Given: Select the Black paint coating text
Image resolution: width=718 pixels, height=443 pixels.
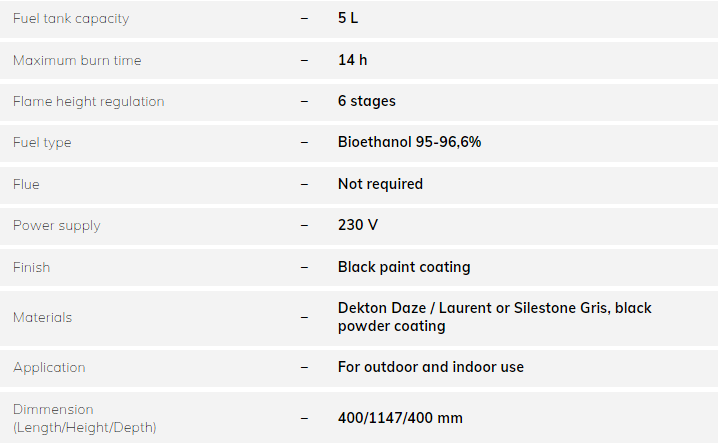Looking at the screenshot, I should pyautogui.click(x=404, y=267).
